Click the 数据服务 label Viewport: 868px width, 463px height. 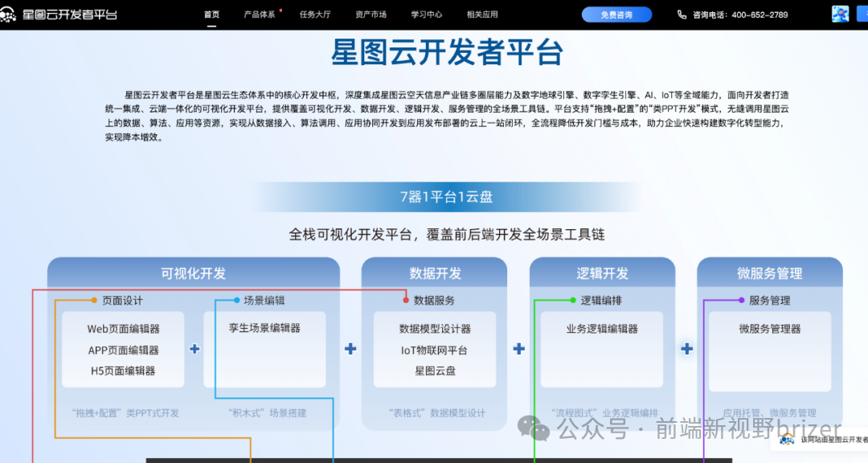(434, 301)
